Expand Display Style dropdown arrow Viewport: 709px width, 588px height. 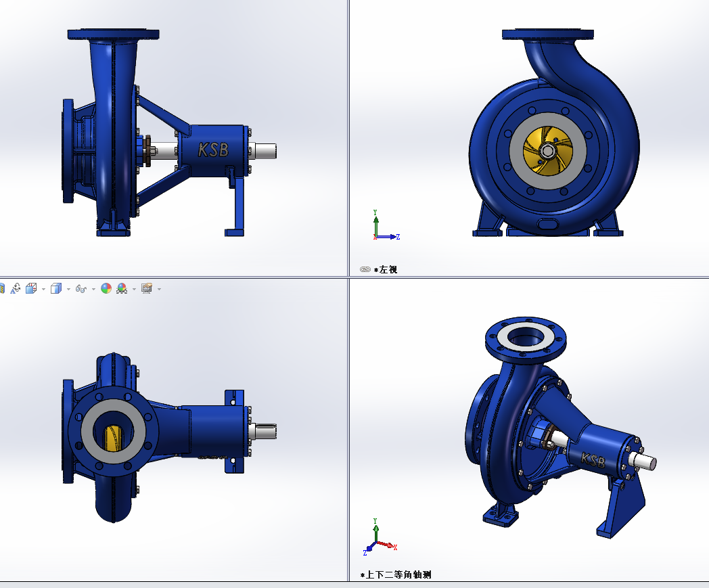click(x=68, y=289)
